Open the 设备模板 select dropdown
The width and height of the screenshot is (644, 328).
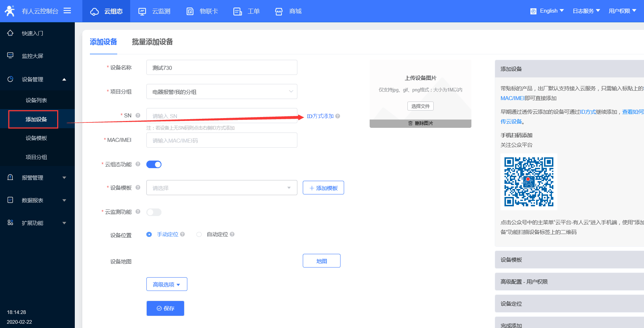pos(221,188)
